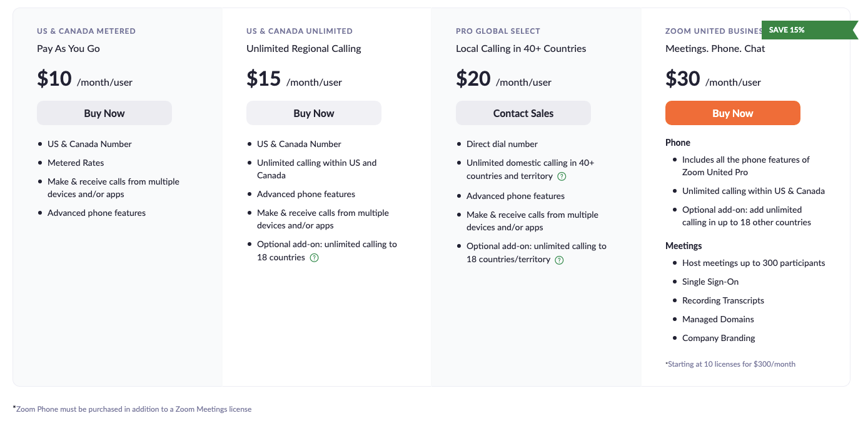Click the help icon beside "18 countries"
This screenshot has height=423, width=868.
315,258
